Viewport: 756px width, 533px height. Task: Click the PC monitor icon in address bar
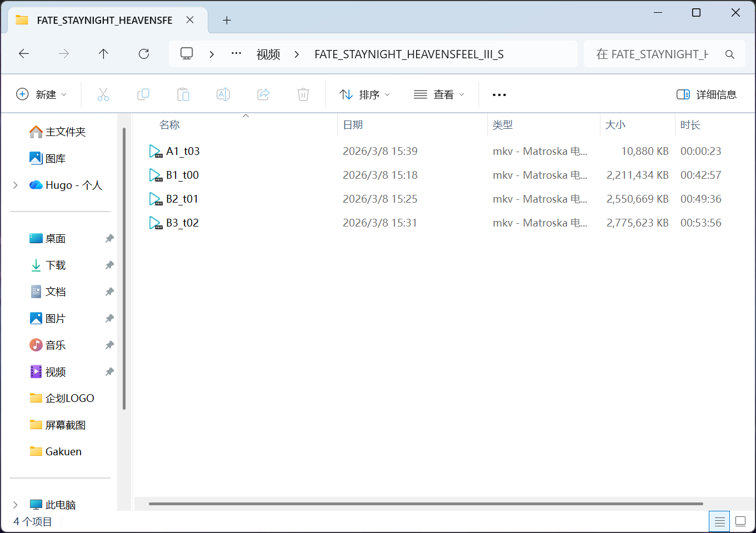(187, 54)
